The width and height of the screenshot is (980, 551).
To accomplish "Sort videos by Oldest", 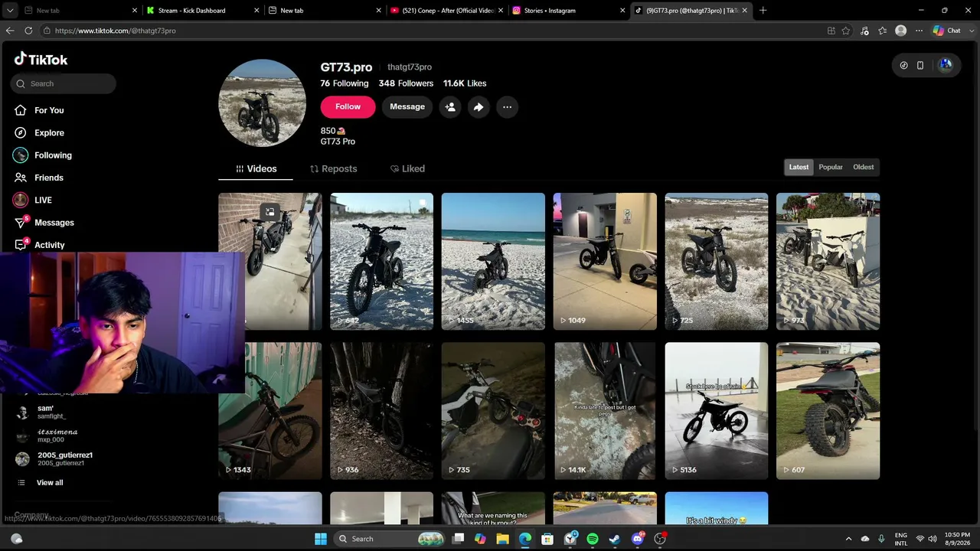I will [864, 167].
